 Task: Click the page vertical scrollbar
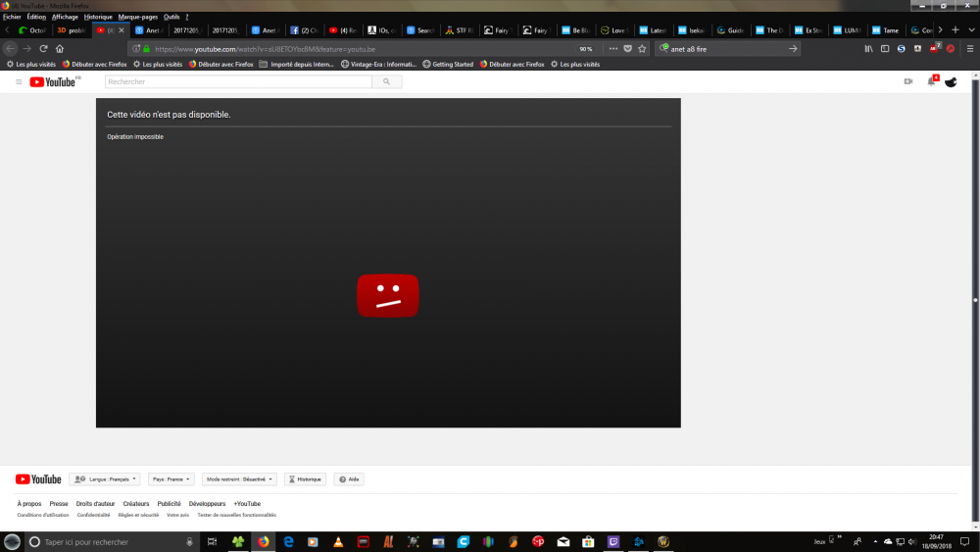[975, 300]
